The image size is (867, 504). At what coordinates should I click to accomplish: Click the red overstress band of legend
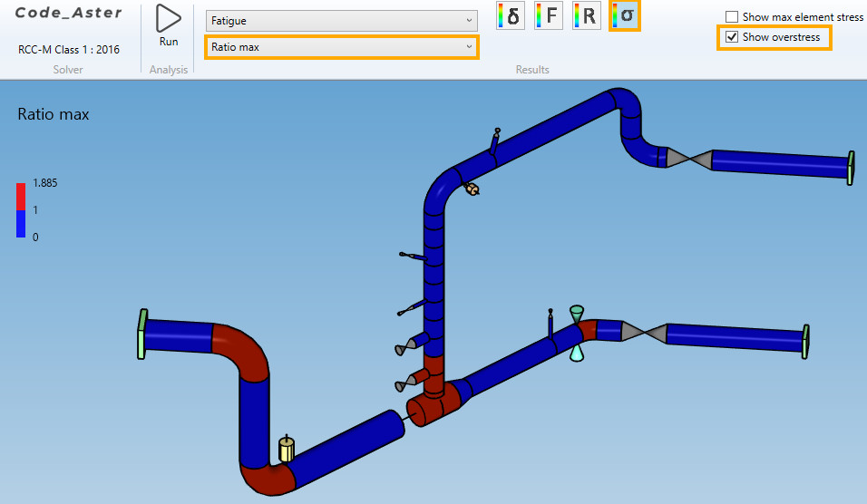pyautogui.click(x=21, y=196)
